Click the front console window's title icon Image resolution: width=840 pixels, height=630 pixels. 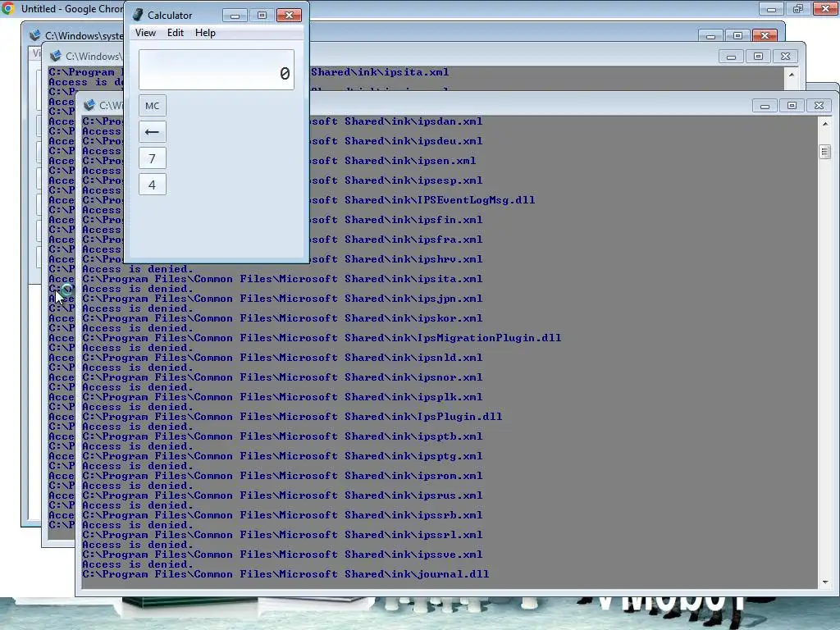tap(89, 105)
